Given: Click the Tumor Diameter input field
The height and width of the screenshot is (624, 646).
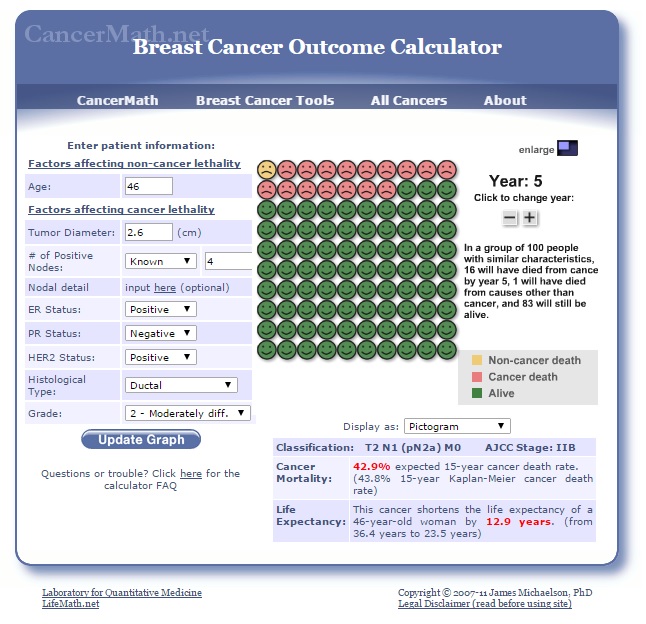Looking at the screenshot, I should click(148, 233).
